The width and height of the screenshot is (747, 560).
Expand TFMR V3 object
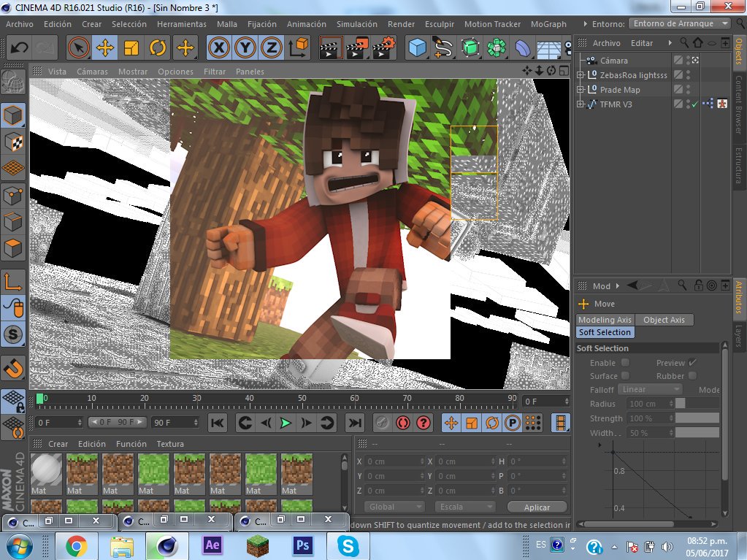point(580,104)
